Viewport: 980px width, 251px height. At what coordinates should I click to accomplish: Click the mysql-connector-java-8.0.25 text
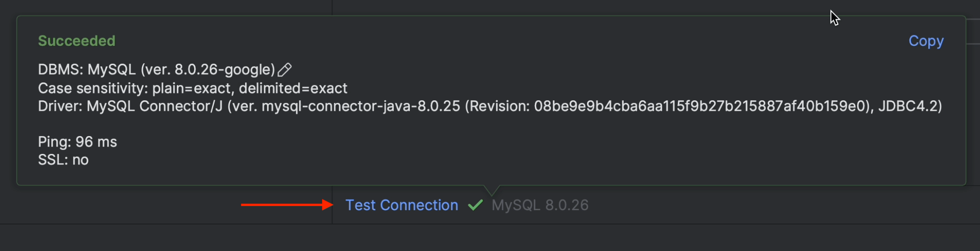pyautogui.click(x=360, y=106)
